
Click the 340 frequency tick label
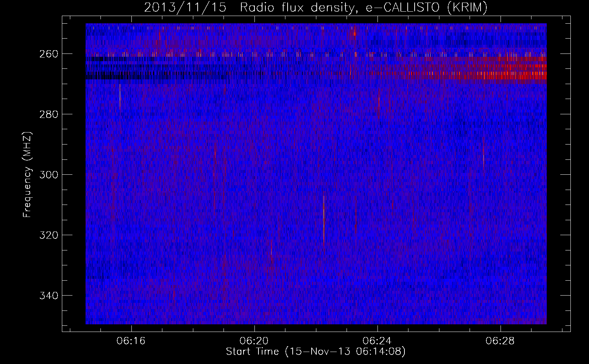tap(48, 296)
